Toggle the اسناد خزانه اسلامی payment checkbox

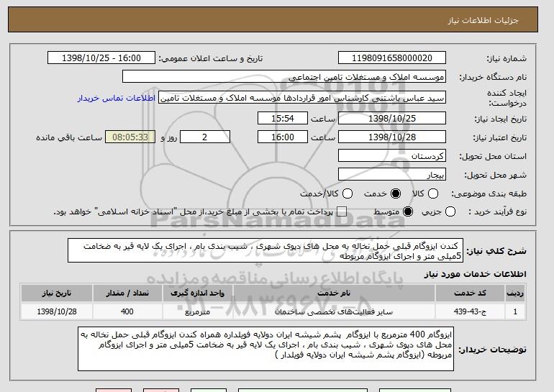(342, 212)
